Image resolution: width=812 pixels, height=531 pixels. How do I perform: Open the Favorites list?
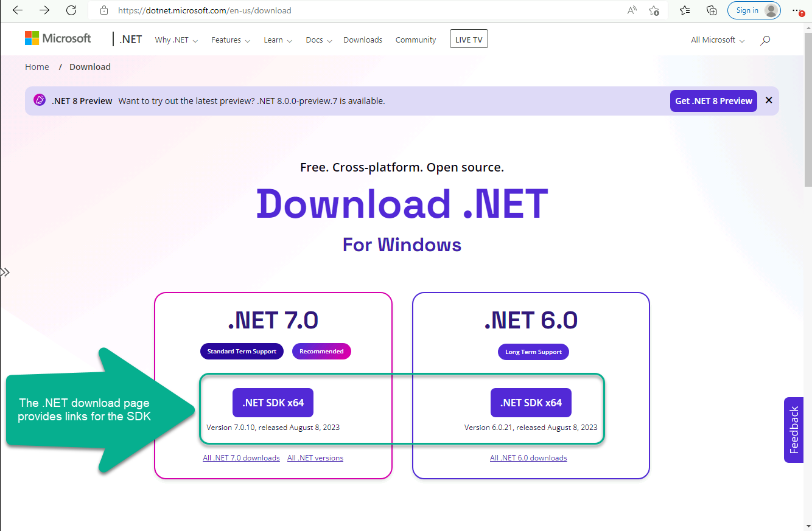[x=685, y=10]
